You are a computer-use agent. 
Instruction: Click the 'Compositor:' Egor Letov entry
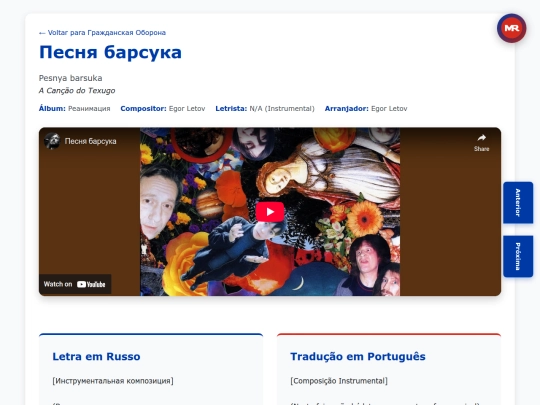pos(163,109)
